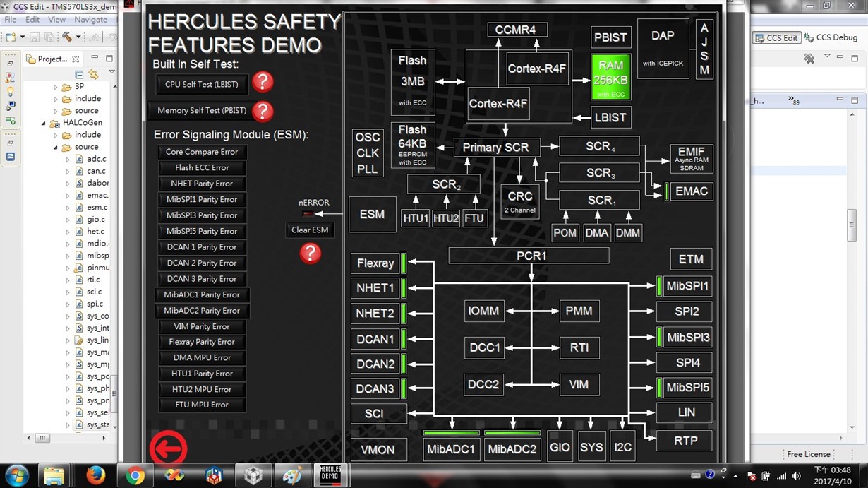This screenshot has width=868, height=488.
Task: Click the Save icon in CCS toolbar
Action: (x=34, y=37)
